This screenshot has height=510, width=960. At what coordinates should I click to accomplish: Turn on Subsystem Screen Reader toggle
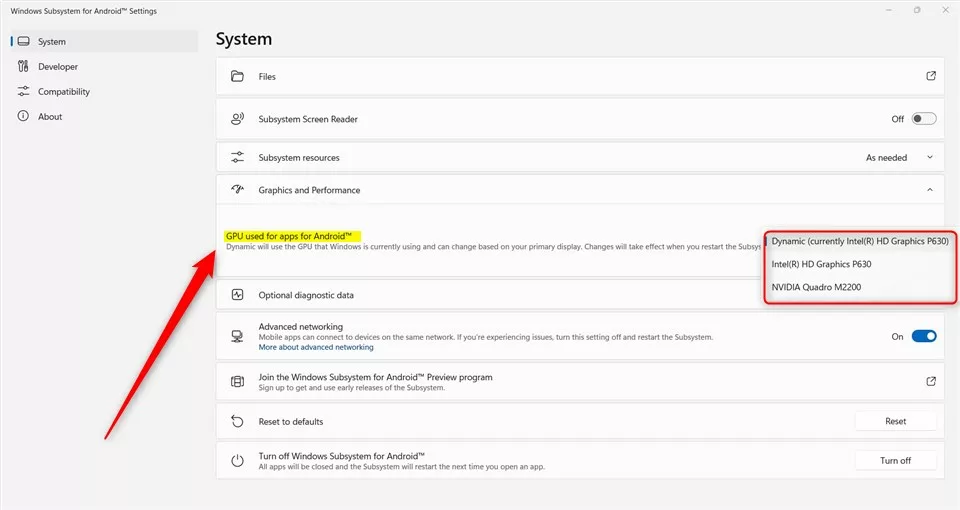[924, 119]
